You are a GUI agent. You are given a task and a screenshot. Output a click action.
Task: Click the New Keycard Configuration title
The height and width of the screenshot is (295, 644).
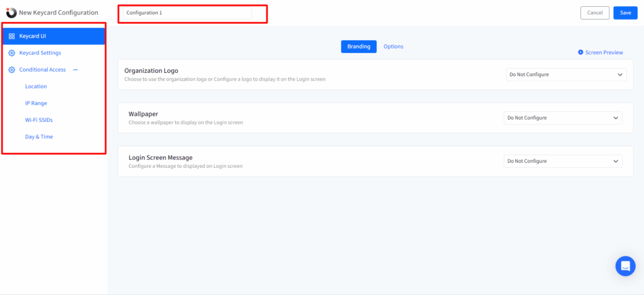58,13
